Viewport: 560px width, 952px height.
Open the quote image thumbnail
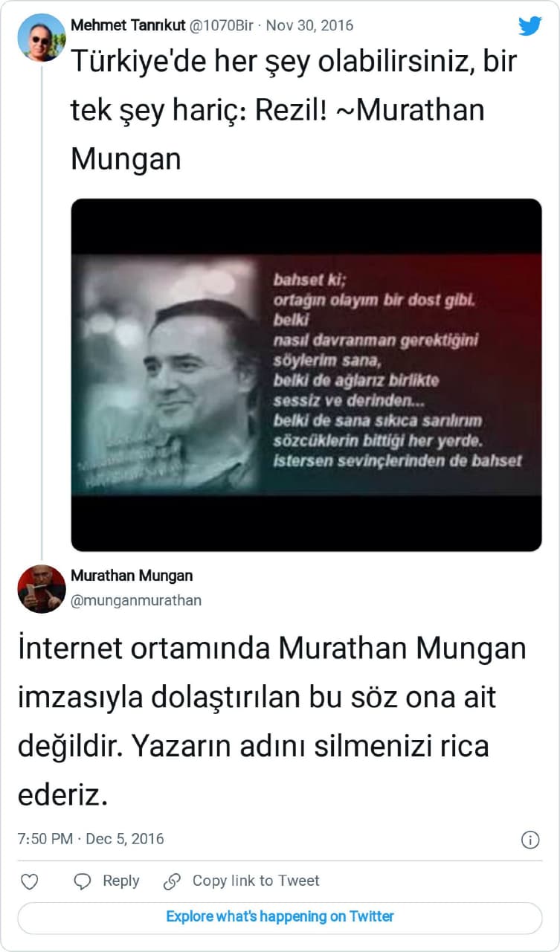306,375
